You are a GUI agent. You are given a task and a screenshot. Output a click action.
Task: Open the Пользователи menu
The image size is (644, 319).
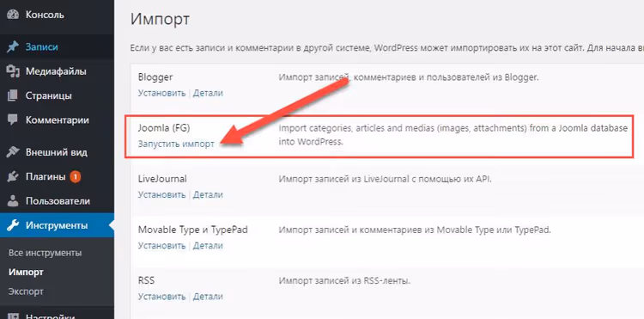click(57, 201)
